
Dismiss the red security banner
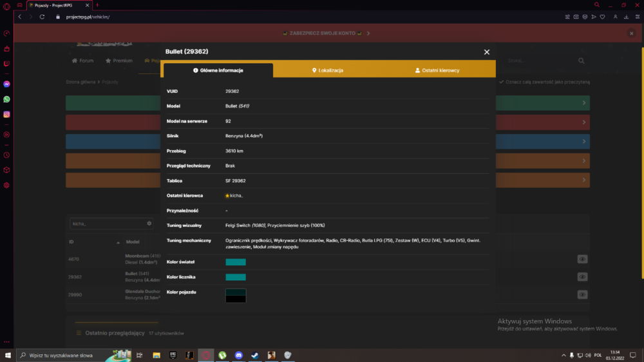tap(632, 33)
